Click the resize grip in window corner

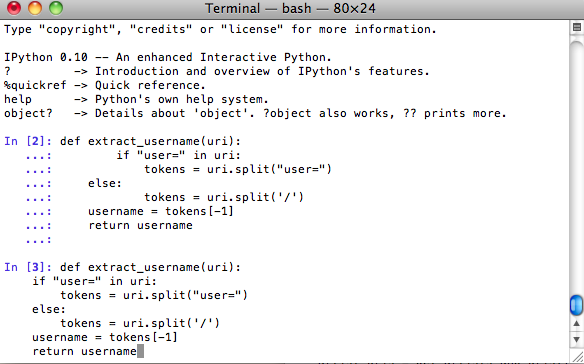click(x=578, y=358)
